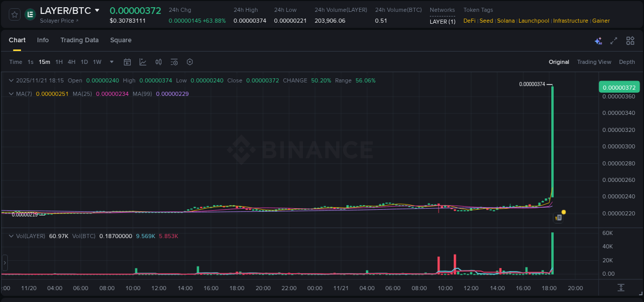Open chart settings via the hexagon gear icon
Image resolution: width=644 pixels, height=302 pixels.
click(190, 62)
